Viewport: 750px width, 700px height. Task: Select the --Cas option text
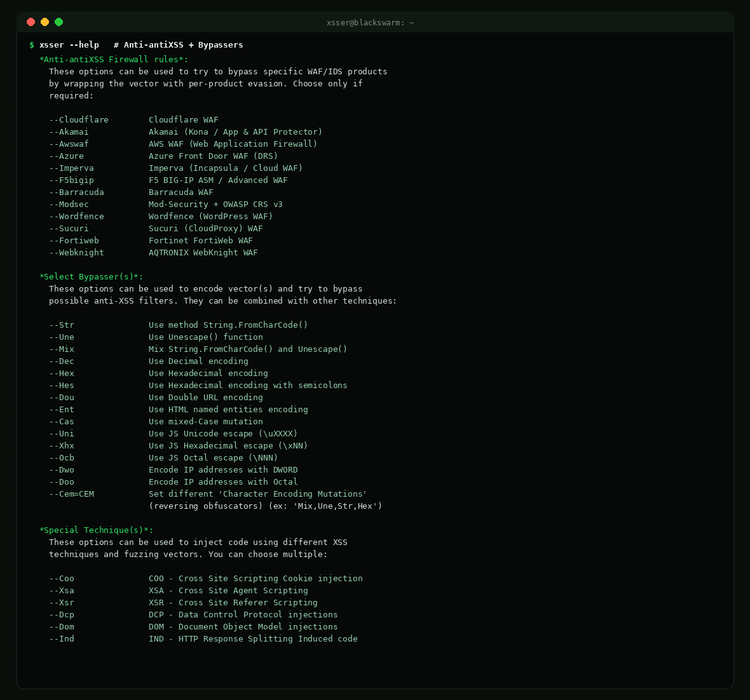(62, 421)
